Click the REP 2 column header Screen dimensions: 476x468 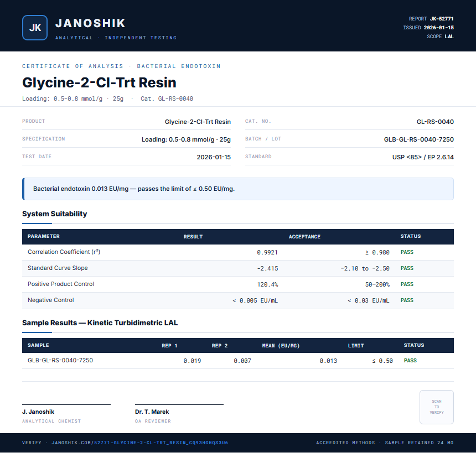220,345
